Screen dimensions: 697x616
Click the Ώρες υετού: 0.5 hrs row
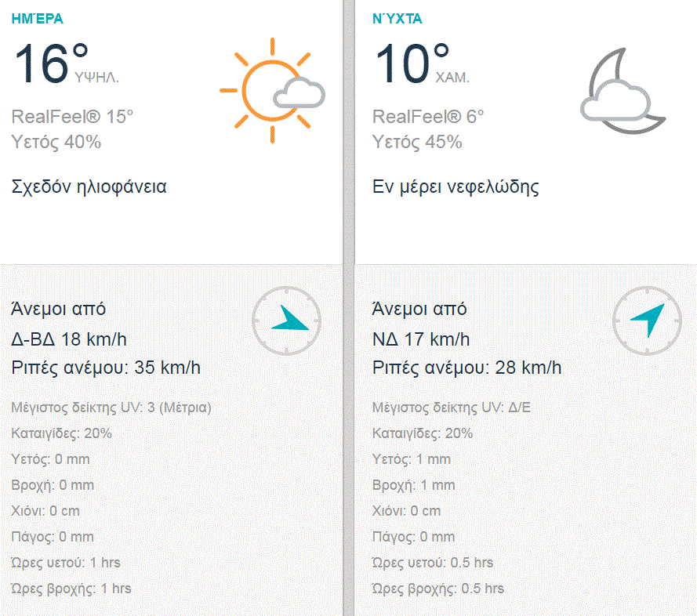433,563
